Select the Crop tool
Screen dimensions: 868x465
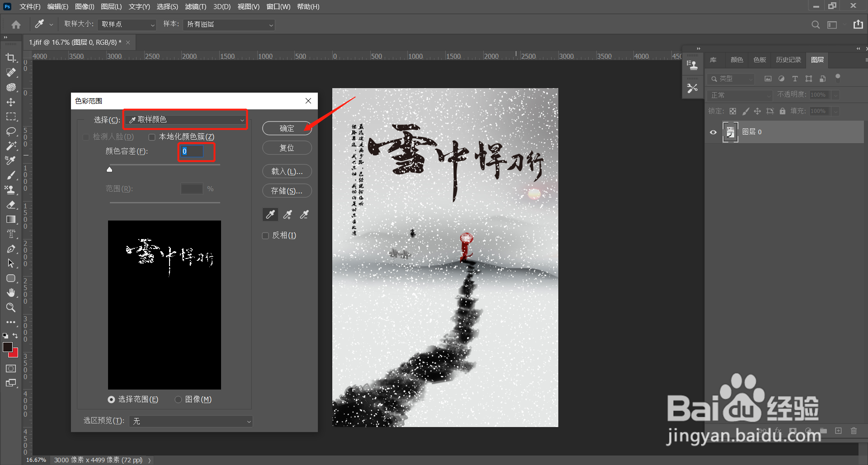pyautogui.click(x=11, y=58)
